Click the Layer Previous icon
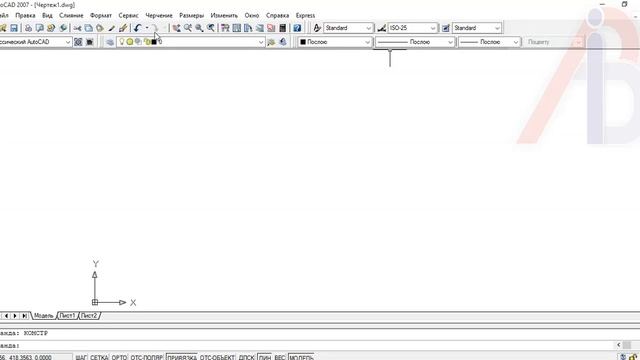The height and width of the screenshot is (360, 640). [283, 42]
